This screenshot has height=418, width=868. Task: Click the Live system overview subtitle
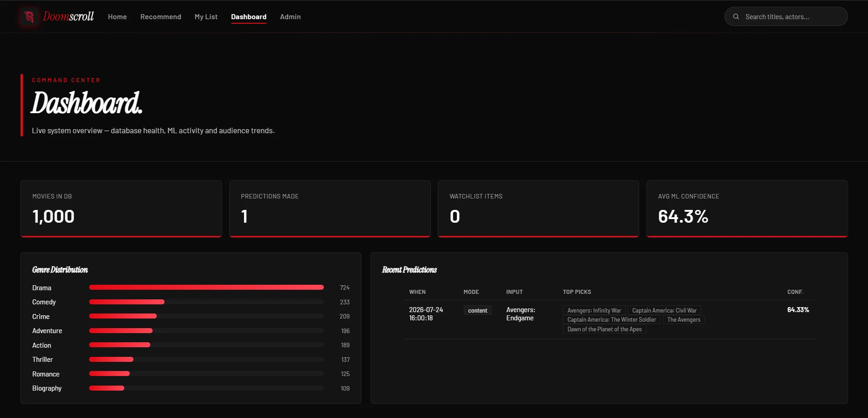(153, 131)
